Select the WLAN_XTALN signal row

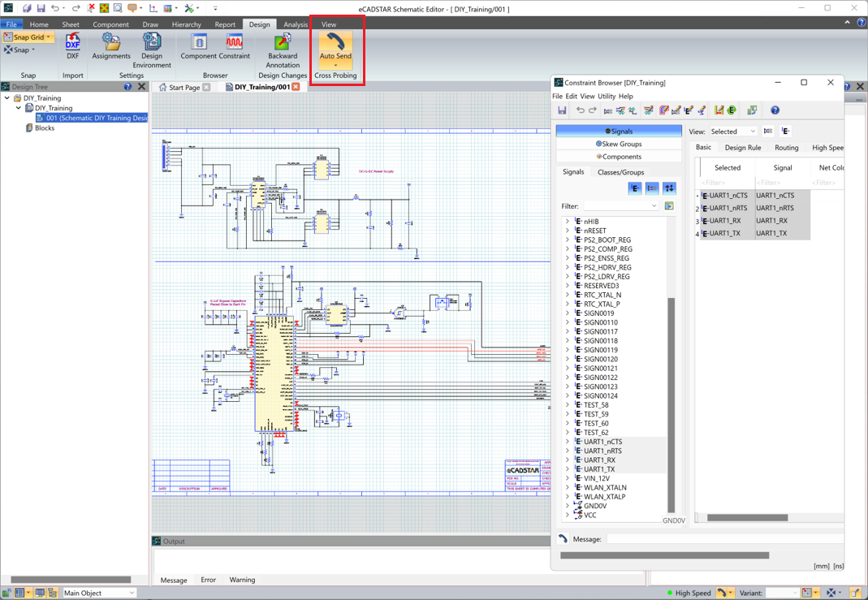605,488
